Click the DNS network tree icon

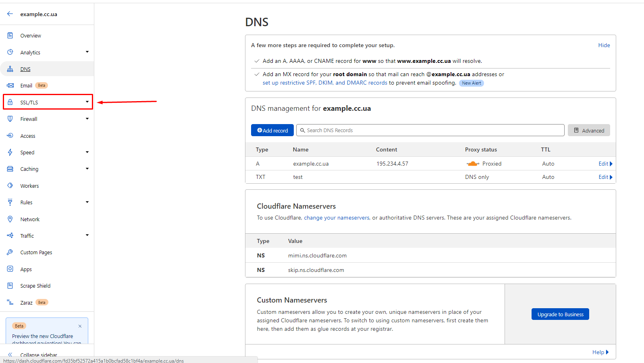tap(10, 69)
